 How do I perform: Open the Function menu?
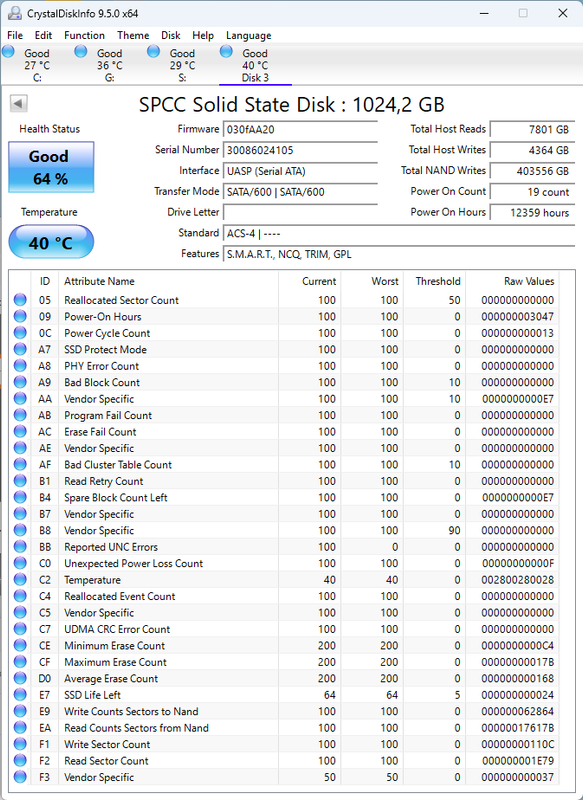[x=84, y=35]
